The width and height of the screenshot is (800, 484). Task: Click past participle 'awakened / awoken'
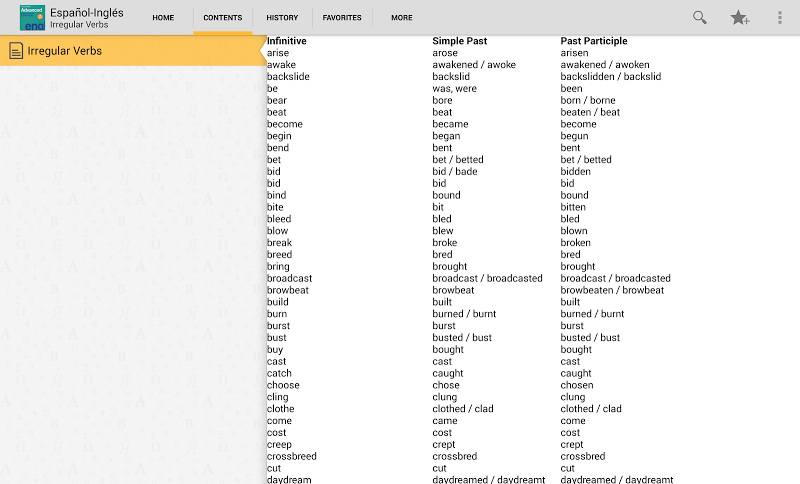pyautogui.click(x=605, y=65)
